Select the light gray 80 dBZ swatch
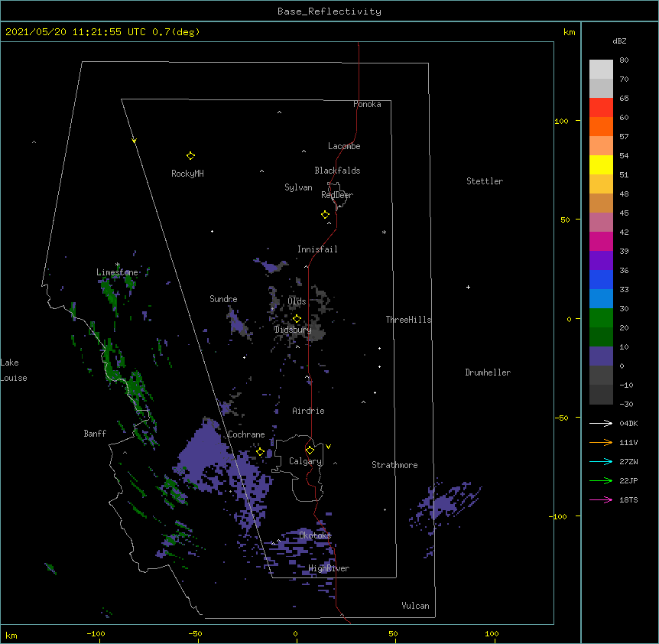659x644 pixels. coord(601,69)
